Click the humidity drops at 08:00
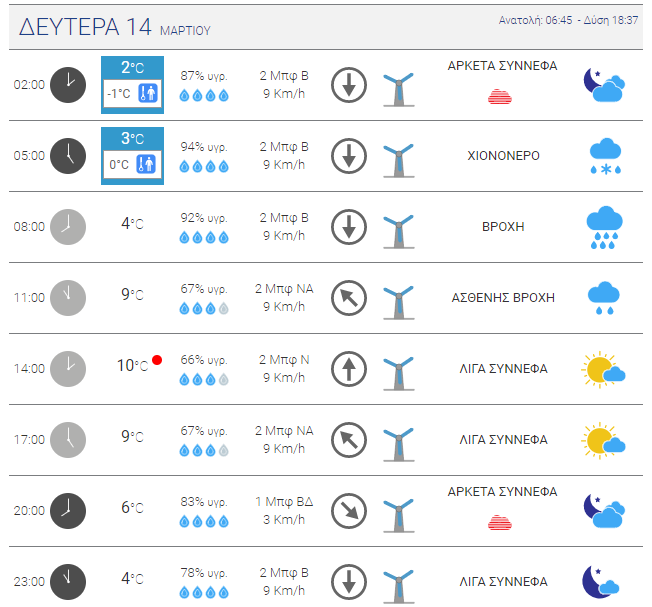This screenshot has width=652, height=607. click(x=204, y=238)
